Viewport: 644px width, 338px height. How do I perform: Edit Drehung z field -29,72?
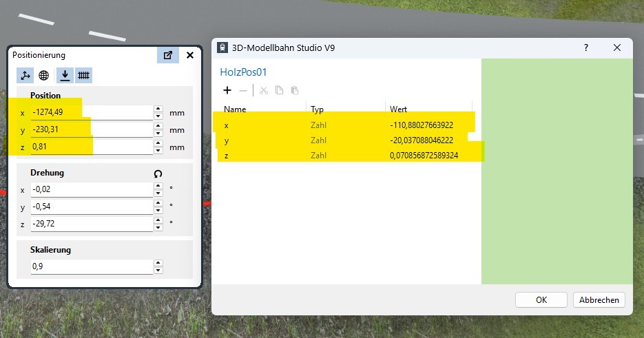coord(92,224)
